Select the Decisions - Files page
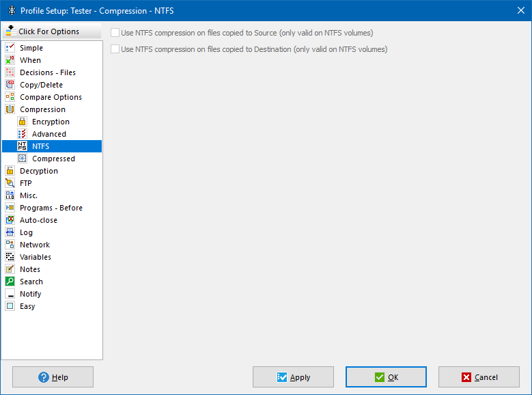532x395 pixels. (x=47, y=72)
